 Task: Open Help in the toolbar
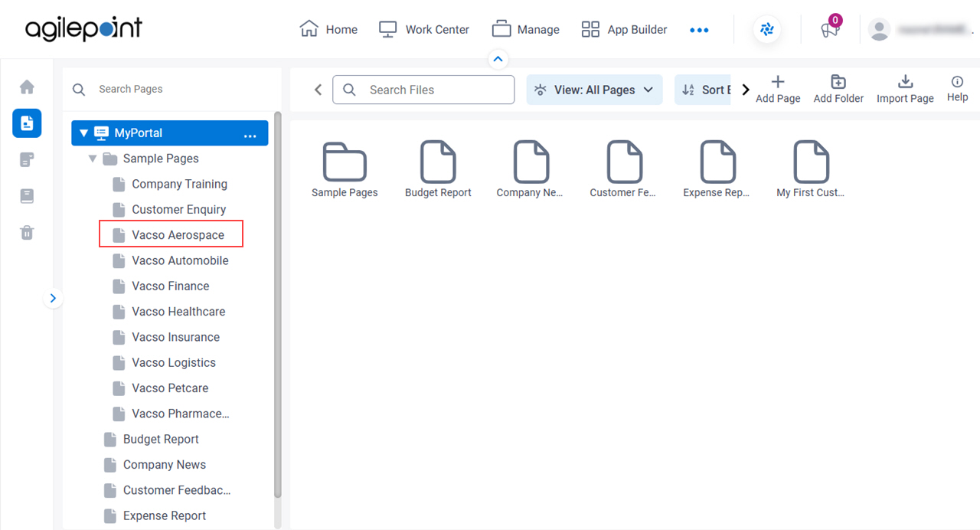pos(957,89)
